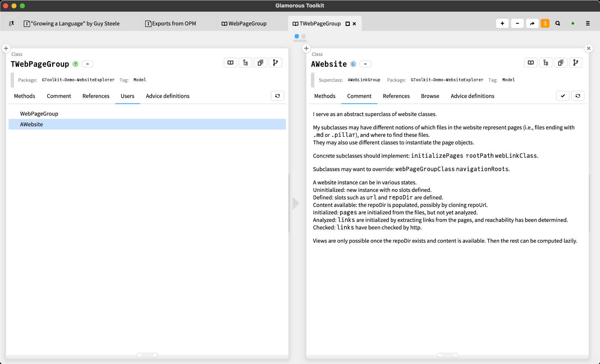
Task: Click the gray triangle between panes
Action: point(296,203)
